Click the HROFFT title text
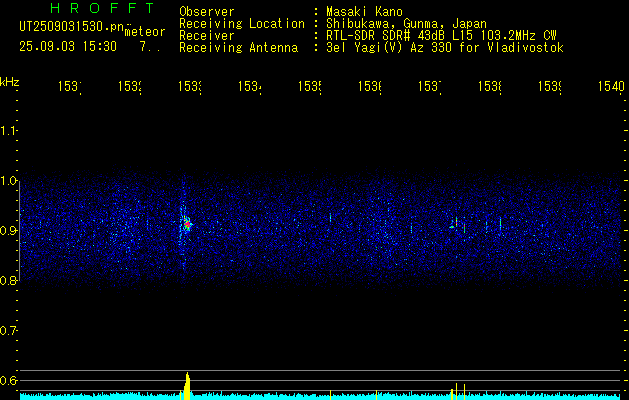 coord(102,8)
